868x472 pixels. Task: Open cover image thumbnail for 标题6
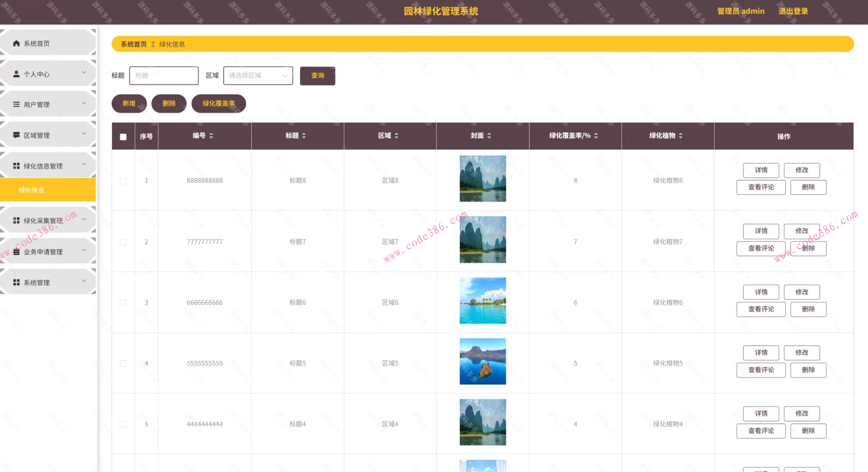(x=483, y=301)
